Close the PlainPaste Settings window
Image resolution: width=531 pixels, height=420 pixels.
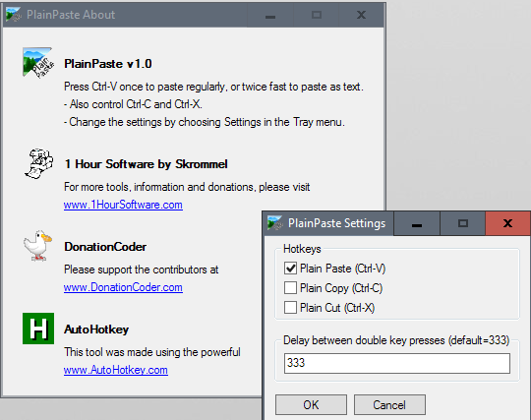(507, 223)
